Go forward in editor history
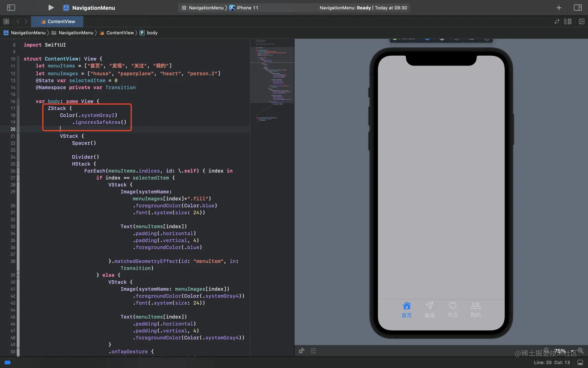Image resolution: width=588 pixels, height=368 pixels. tap(26, 21)
